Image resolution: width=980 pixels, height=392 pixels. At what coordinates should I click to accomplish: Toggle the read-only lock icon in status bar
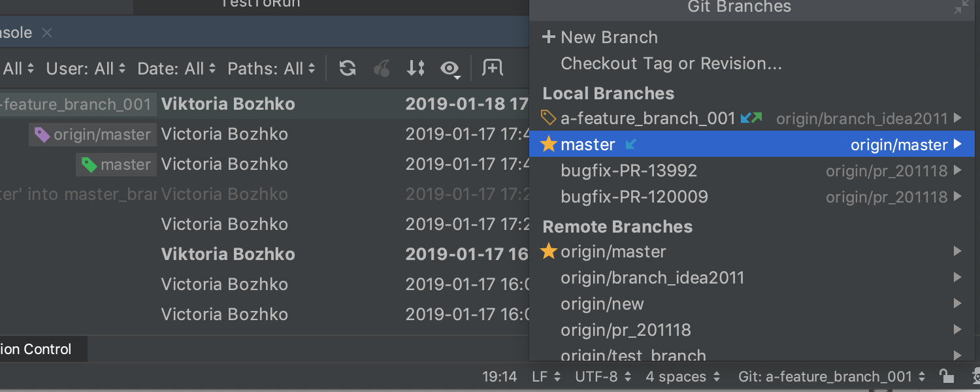click(x=945, y=376)
